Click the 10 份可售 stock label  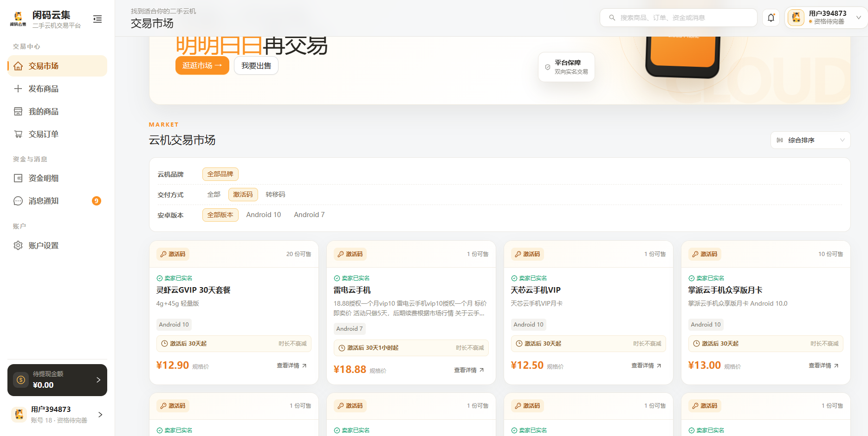click(831, 254)
